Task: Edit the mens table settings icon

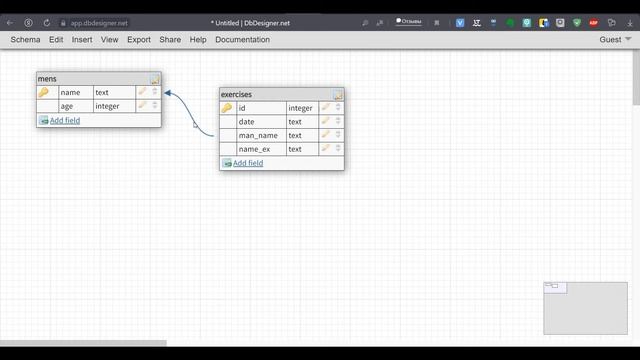Action: (155, 79)
